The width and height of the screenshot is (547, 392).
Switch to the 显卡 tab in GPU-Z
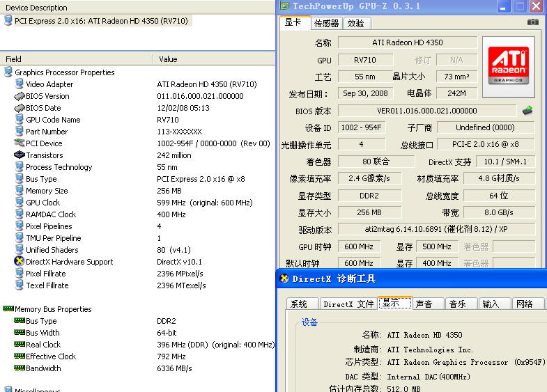(295, 23)
